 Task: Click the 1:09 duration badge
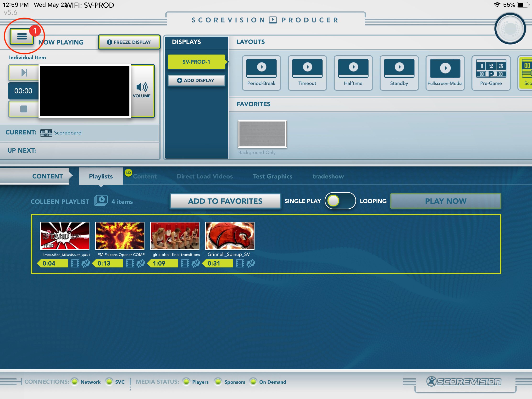pyautogui.click(x=163, y=263)
